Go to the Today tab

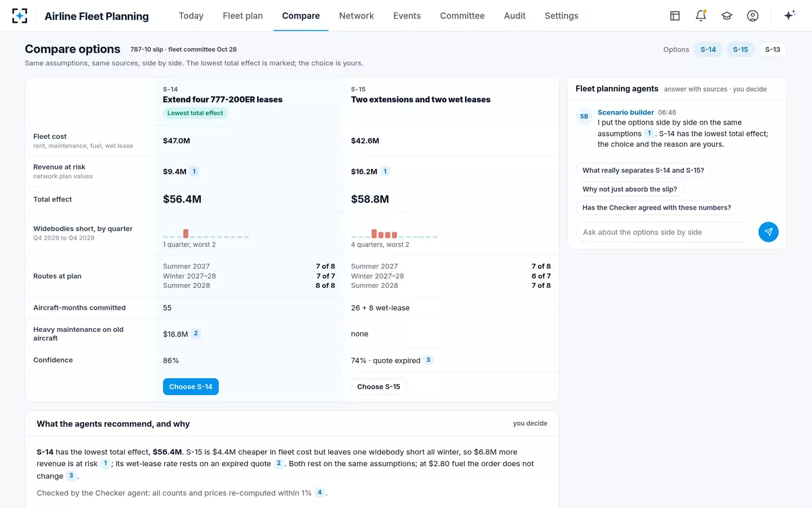click(191, 16)
